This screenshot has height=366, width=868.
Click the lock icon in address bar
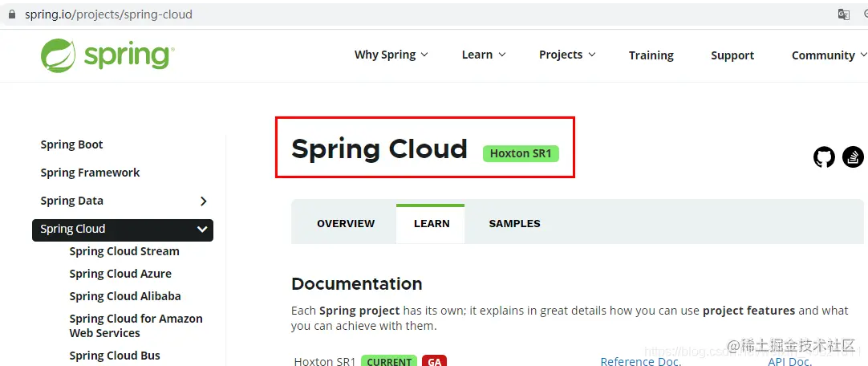tap(12, 14)
